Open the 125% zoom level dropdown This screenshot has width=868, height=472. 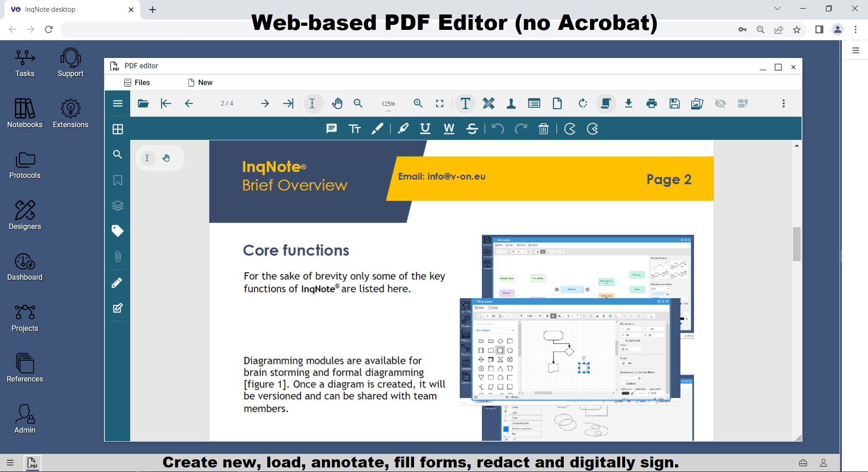(x=388, y=105)
